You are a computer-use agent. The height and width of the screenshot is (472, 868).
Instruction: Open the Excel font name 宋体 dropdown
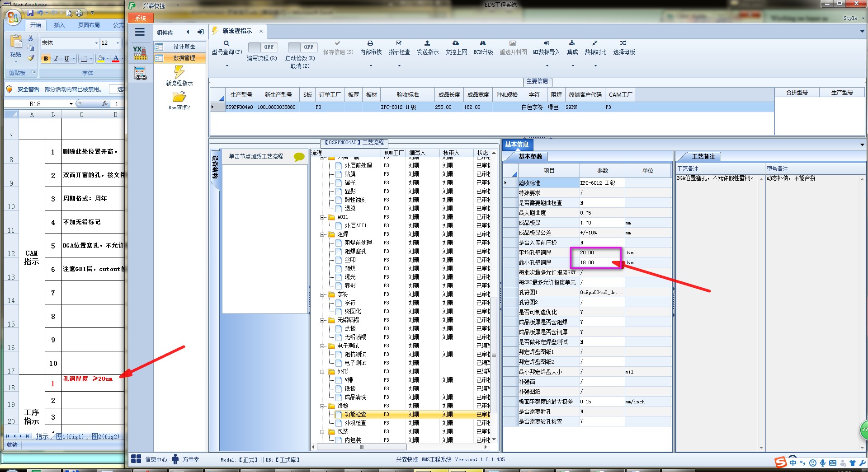pos(96,43)
